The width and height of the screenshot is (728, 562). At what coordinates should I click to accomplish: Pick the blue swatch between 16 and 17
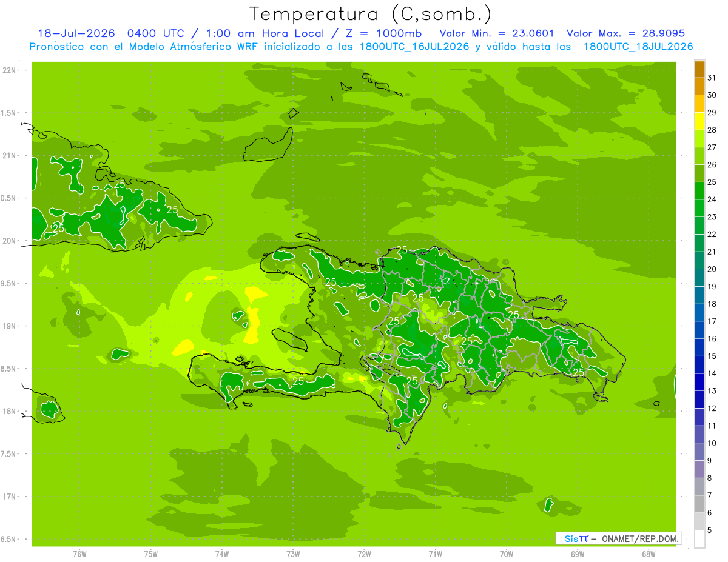(x=699, y=330)
